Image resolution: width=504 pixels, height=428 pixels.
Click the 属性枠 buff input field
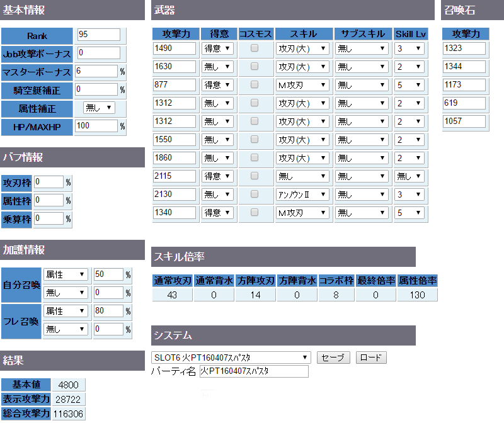coord(49,200)
